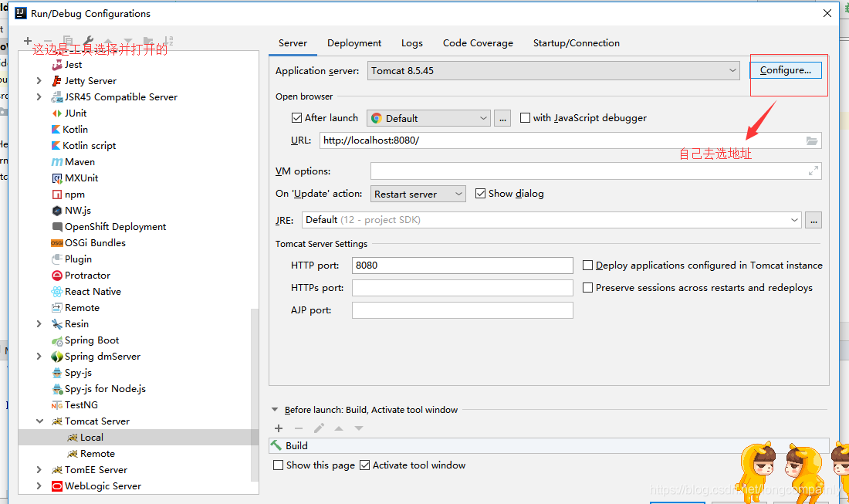The image size is (849, 504).
Task: Toggle the Activate tool window checkbox
Action: point(365,465)
